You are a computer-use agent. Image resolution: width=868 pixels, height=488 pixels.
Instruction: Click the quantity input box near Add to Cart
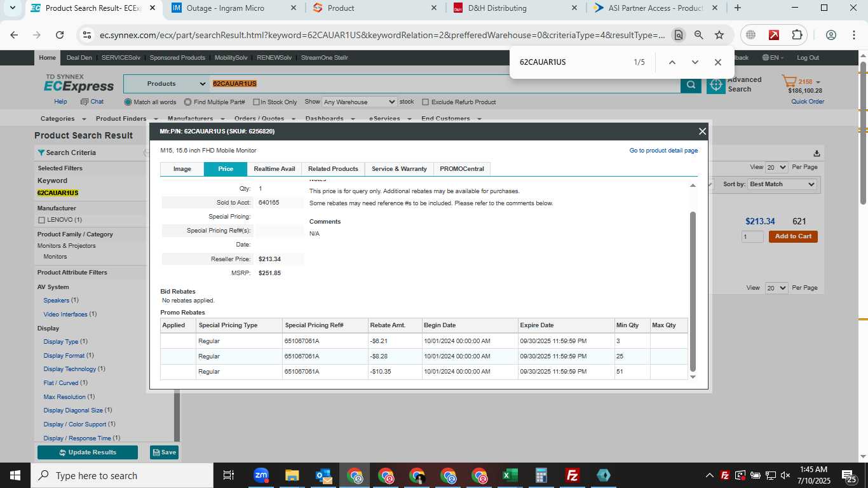(752, 236)
